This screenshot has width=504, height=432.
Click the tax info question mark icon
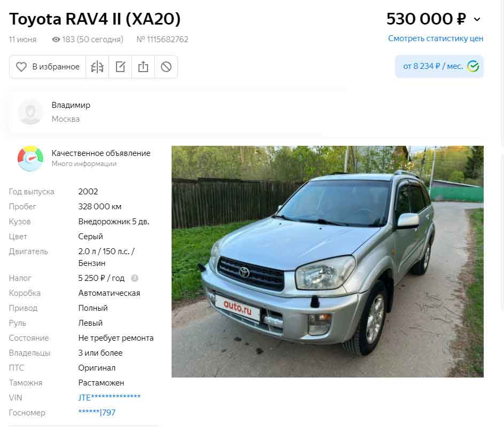point(135,278)
